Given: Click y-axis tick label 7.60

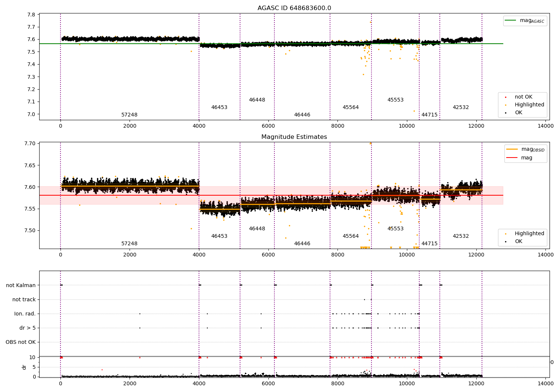Looking at the screenshot, I should point(30,187).
